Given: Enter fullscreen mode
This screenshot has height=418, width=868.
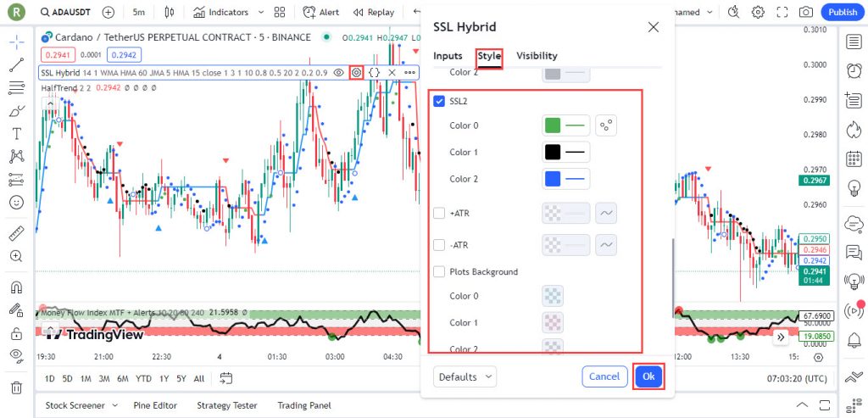Looking at the screenshot, I should coord(782,12).
